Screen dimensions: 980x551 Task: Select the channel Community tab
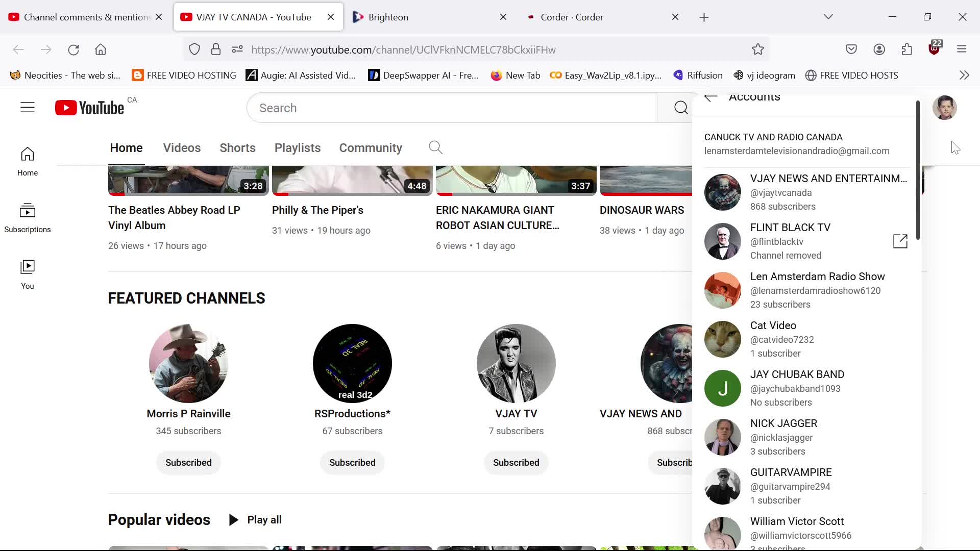coord(371,148)
